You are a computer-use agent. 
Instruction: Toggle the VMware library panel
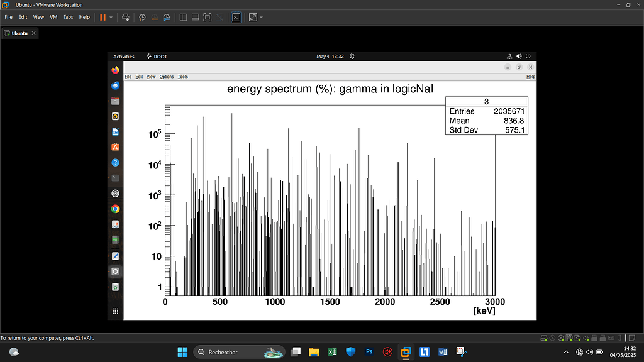(x=182, y=17)
